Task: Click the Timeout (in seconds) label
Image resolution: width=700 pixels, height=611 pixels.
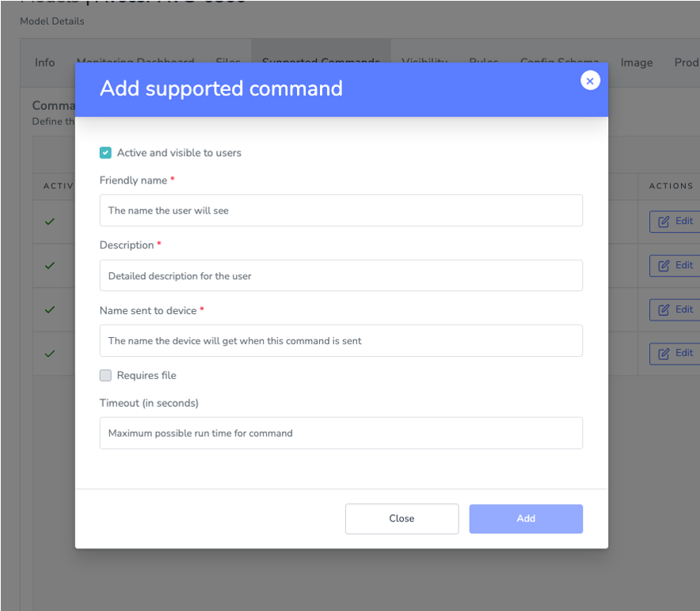Action: 149,403
